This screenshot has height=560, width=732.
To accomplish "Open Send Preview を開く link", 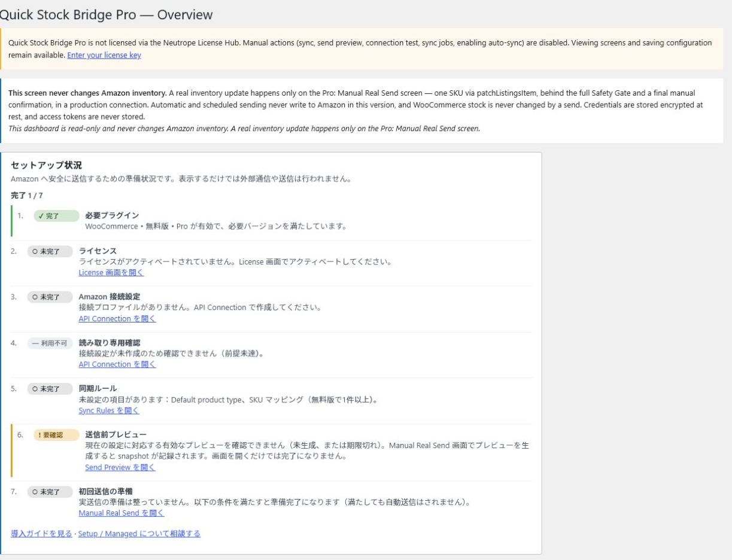I will pos(120,467).
